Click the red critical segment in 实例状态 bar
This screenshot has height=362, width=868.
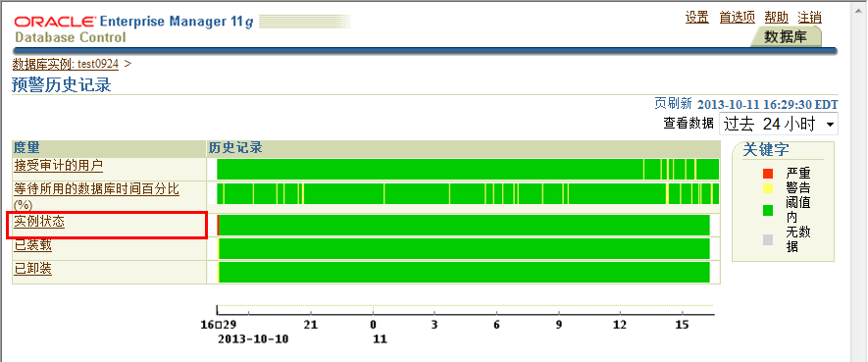tap(218, 225)
